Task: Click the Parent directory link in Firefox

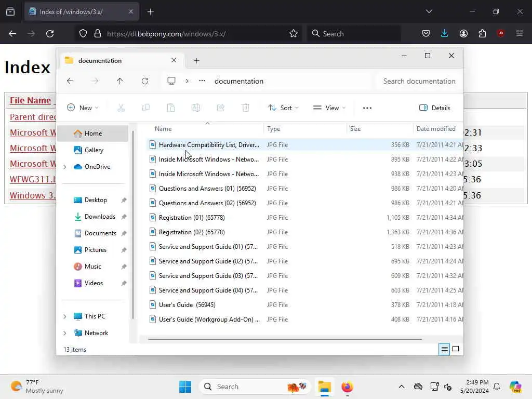Action: 33,117
